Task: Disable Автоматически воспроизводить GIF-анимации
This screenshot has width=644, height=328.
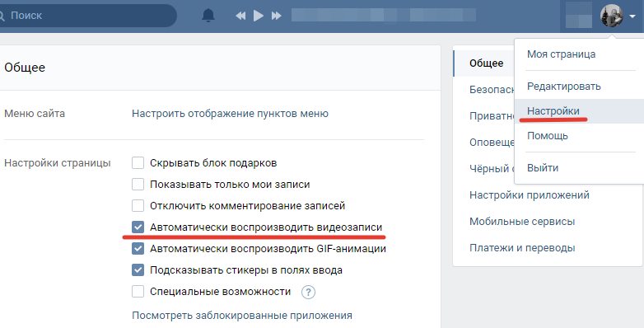Action: [138, 248]
